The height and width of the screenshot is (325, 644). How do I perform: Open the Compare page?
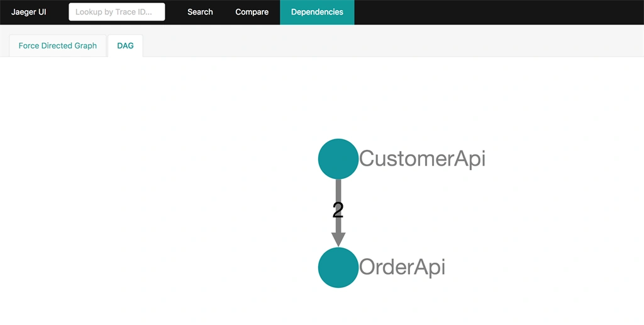coord(252,12)
